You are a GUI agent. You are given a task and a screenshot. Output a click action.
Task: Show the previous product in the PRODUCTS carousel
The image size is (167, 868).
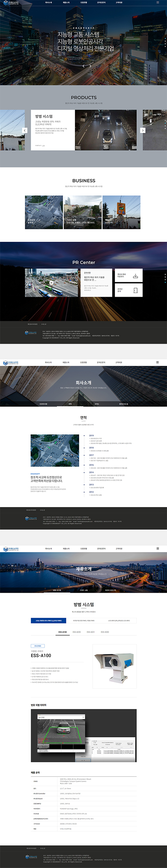tap(24, 131)
